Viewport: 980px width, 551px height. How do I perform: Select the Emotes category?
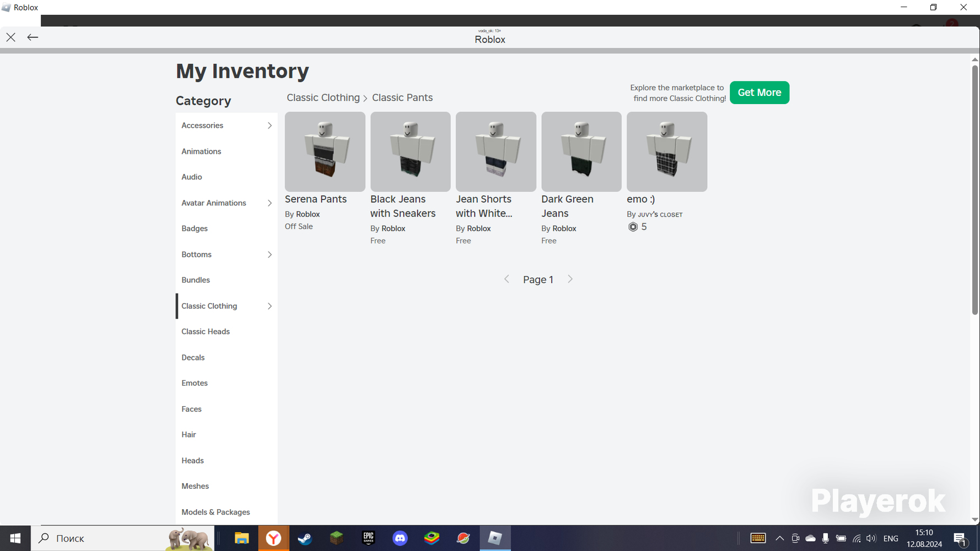point(227,383)
